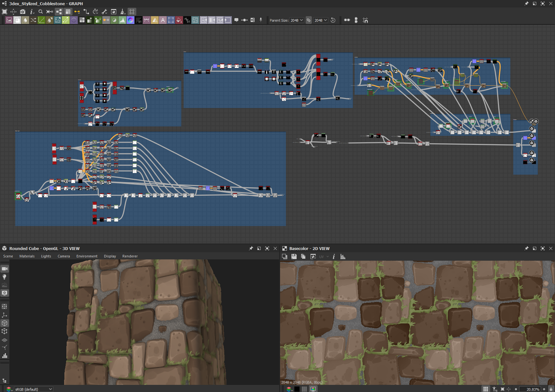The width and height of the screenshot is (555, 392).
Task: Open the Parent Size width dropdown
Action: point(297,21)
